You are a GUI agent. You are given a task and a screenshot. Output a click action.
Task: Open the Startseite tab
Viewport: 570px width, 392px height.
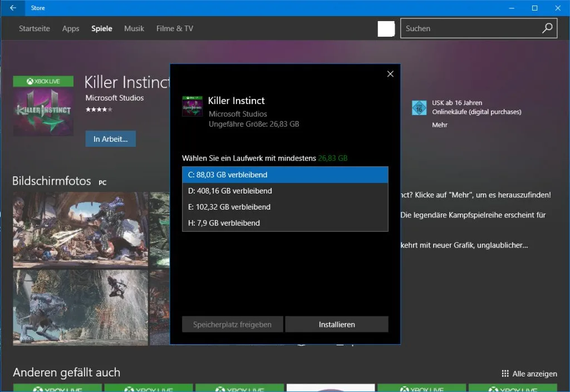pos(34,28)
